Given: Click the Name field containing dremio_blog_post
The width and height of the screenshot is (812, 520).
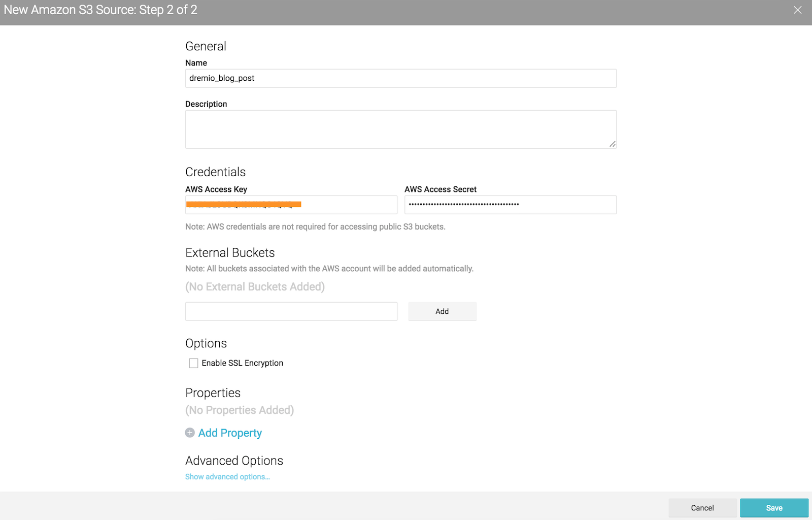Looking at the screenshot, I should (x=400, y=78).
